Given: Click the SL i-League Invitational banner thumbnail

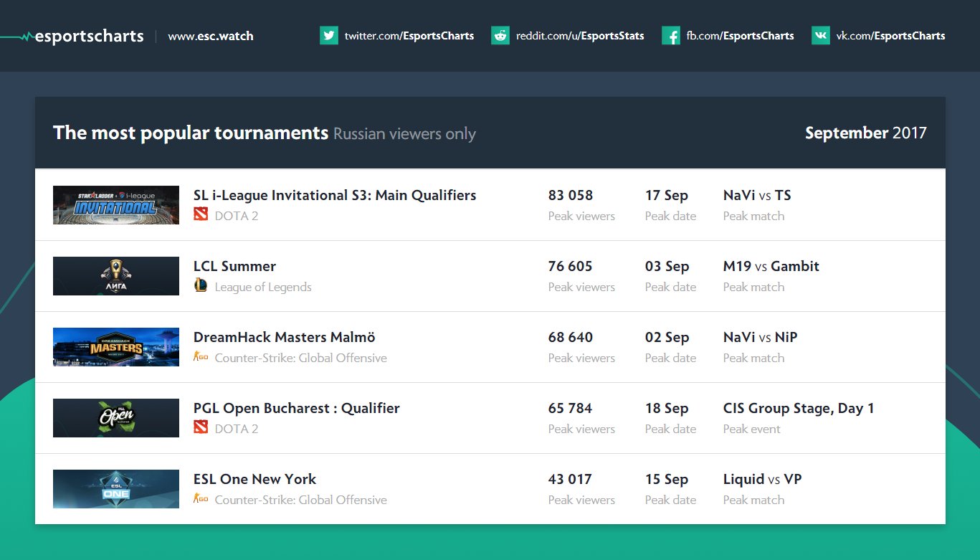Looking at the screenshot, I should pos(116,205).
